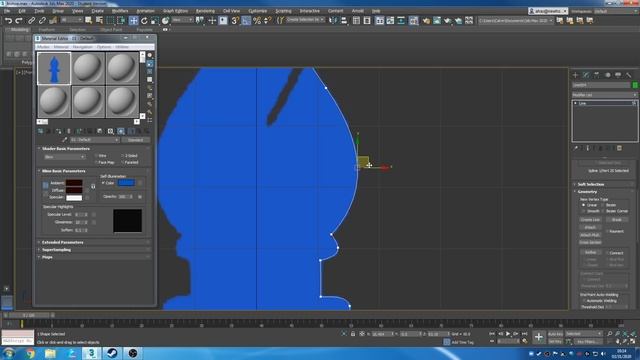Toggle the Angle Snap button
Viewport: 640px width, 360px height.
tap(246, 20)
